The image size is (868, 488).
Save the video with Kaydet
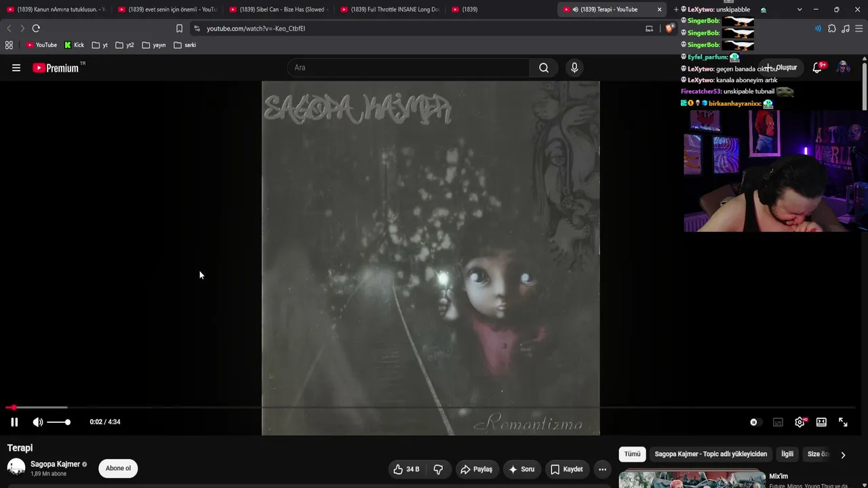tap(567, 469)
